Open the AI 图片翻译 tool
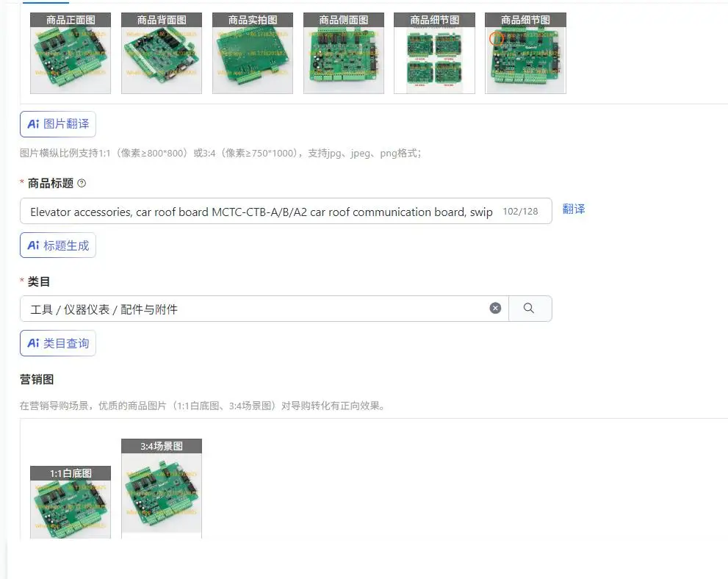The height and width of the screenshot is (579, 728). click(58, 124)
